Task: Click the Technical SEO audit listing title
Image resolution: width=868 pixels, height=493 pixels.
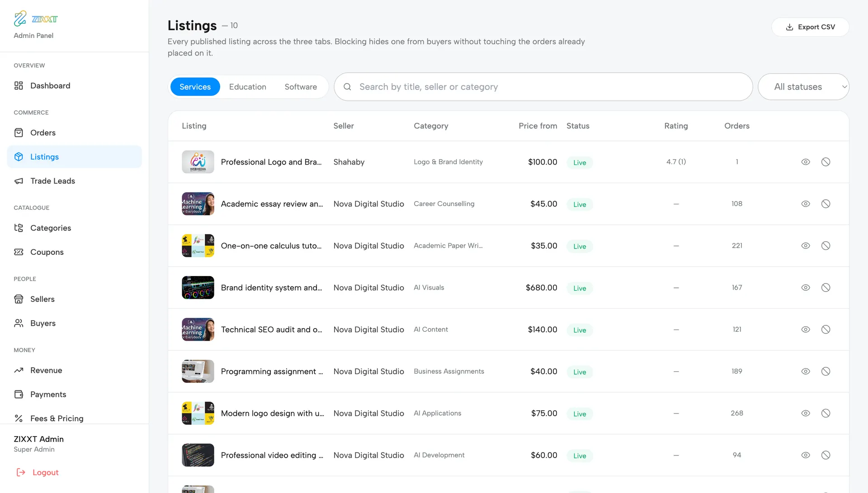Action: click(272, 330)
